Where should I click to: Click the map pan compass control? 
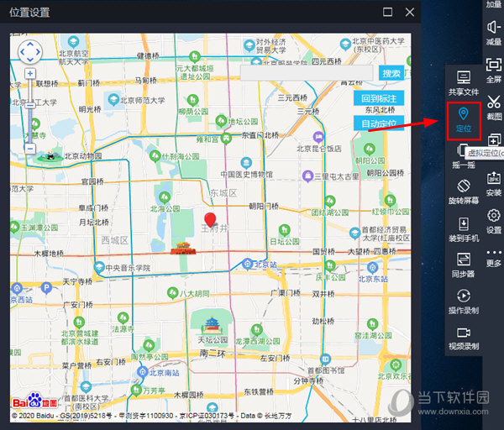(30, 52)
